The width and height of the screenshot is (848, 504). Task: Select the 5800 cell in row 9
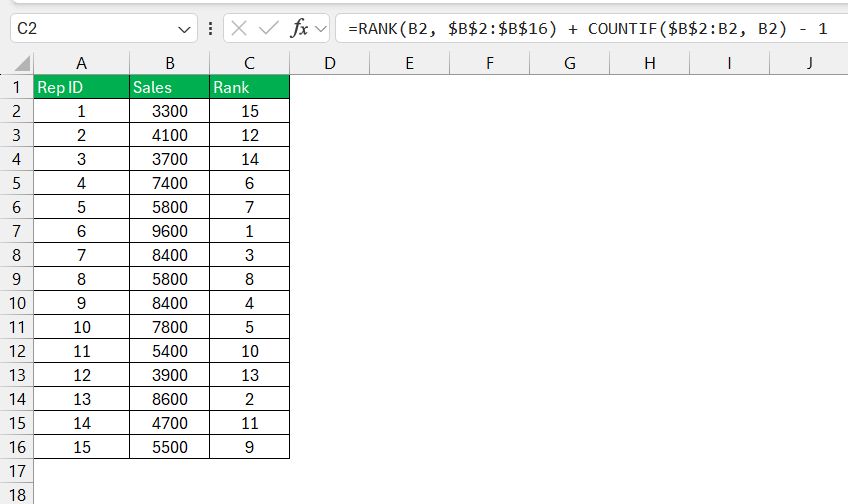click(x=170, y=279)
